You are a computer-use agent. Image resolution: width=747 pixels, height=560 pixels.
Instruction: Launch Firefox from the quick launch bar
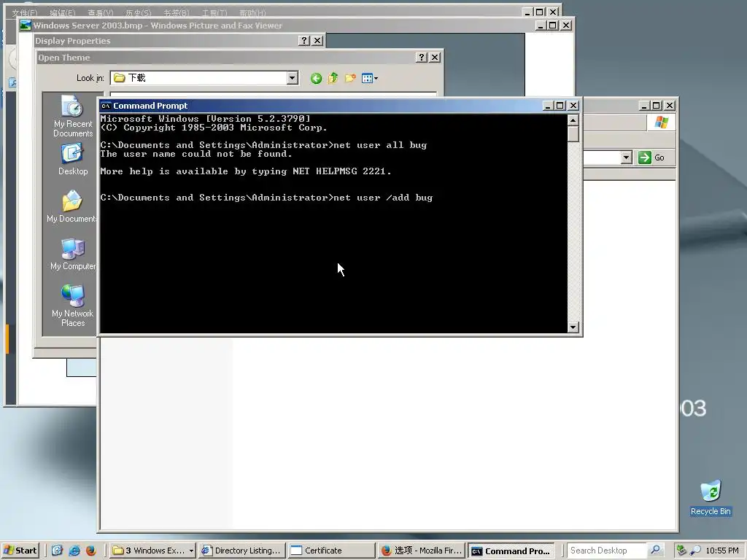[91, 551]
